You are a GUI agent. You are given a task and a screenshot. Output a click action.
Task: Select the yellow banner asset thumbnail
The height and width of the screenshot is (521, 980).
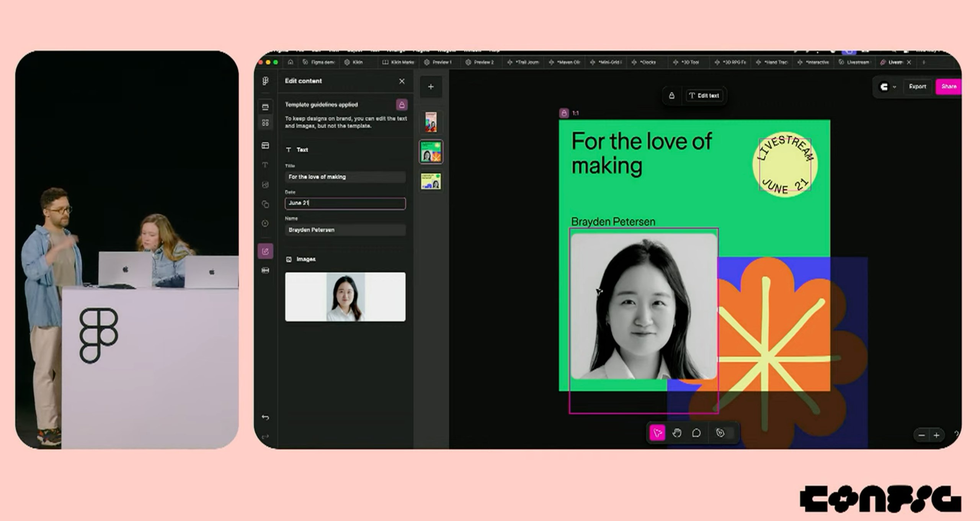(x=431, y=181)
